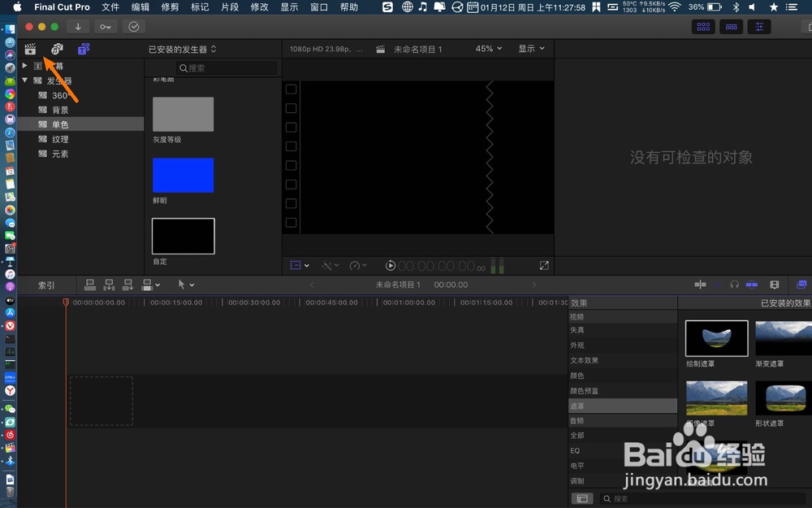The width and height of the screenshot is (812, 508).
Task: Select the 失真 effects category
Action: pyautogui.click(x=623, y=330)
